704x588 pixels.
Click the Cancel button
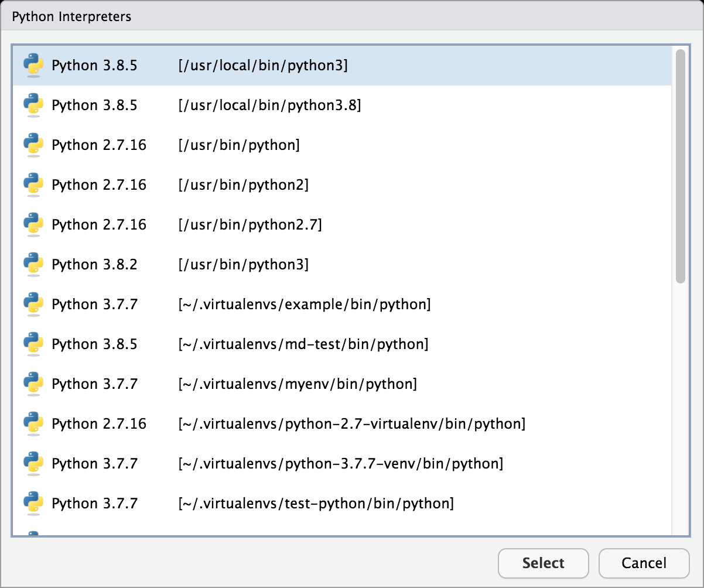click(x=644, y=563)
